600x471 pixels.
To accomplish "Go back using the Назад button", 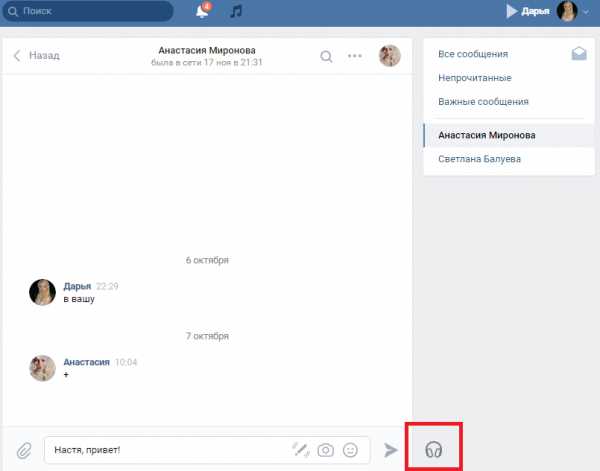I will click(x=37, y=55).
